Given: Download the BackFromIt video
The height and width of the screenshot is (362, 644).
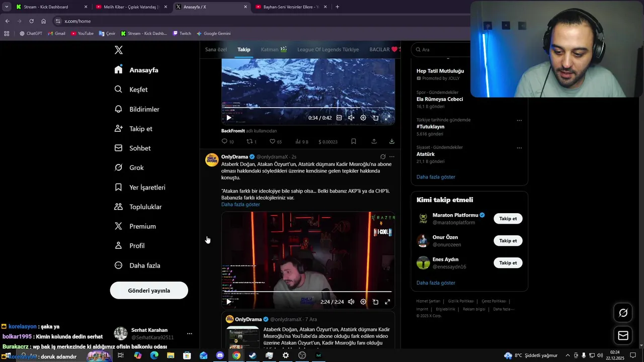Looking at the screenshot, I should (392, 142).
